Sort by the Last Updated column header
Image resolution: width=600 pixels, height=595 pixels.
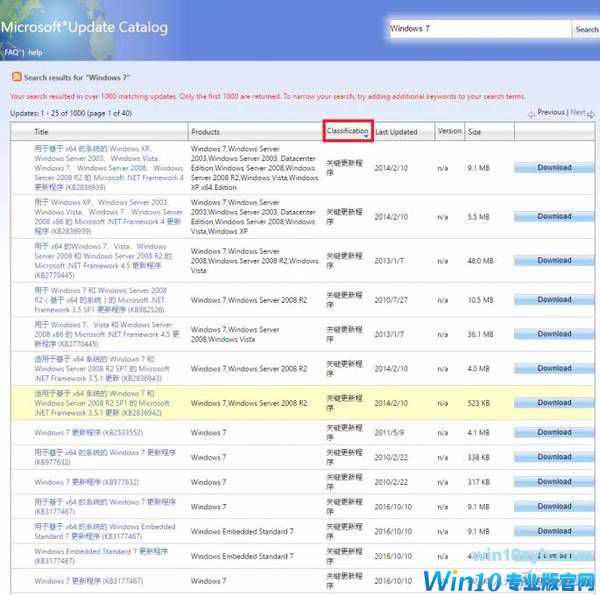tap(397, 131)
